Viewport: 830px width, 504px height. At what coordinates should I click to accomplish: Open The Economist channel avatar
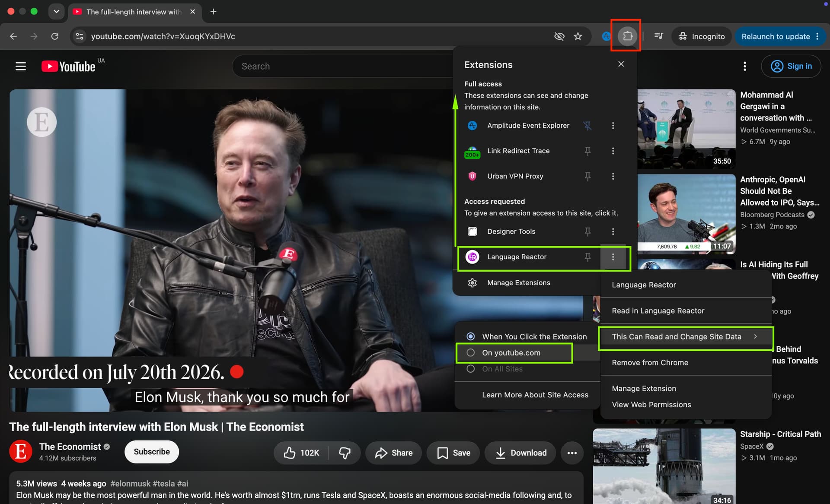click(x=21, y=452)
